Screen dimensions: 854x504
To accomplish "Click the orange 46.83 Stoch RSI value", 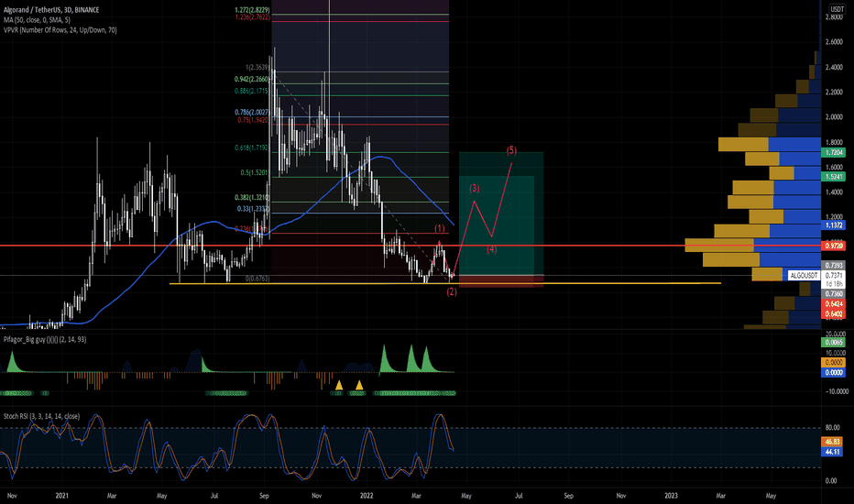I will point(832,442).
